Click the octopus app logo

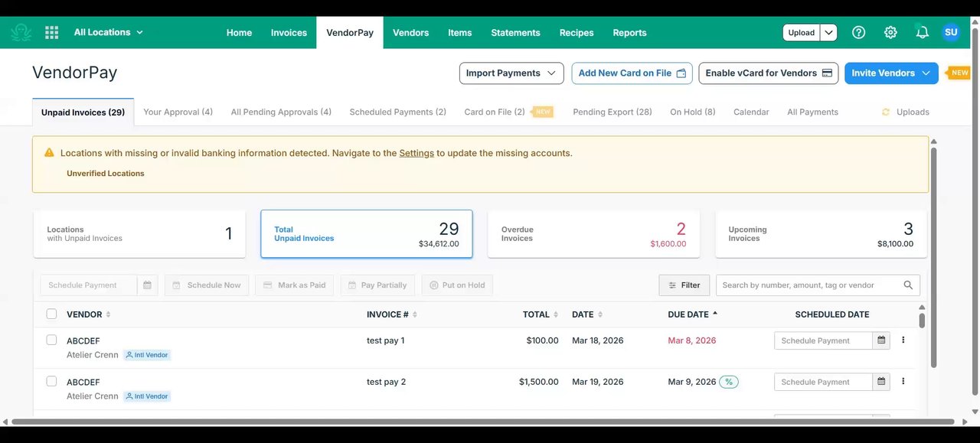[21, 32]
